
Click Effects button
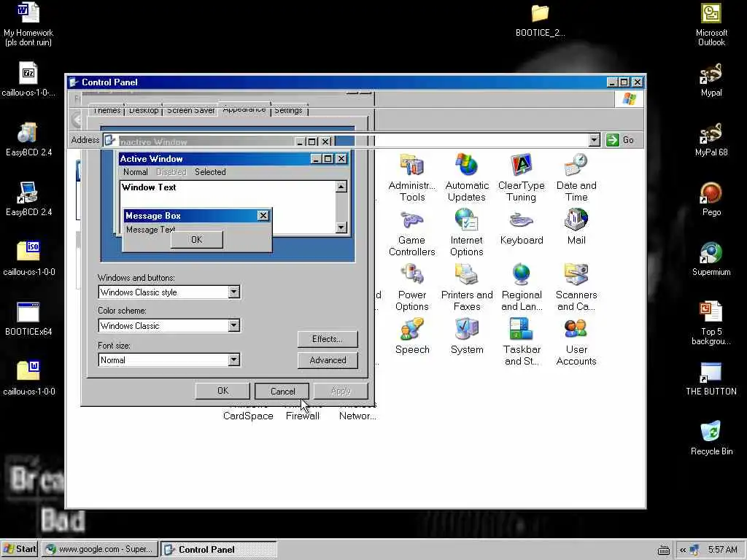[328, 339]
